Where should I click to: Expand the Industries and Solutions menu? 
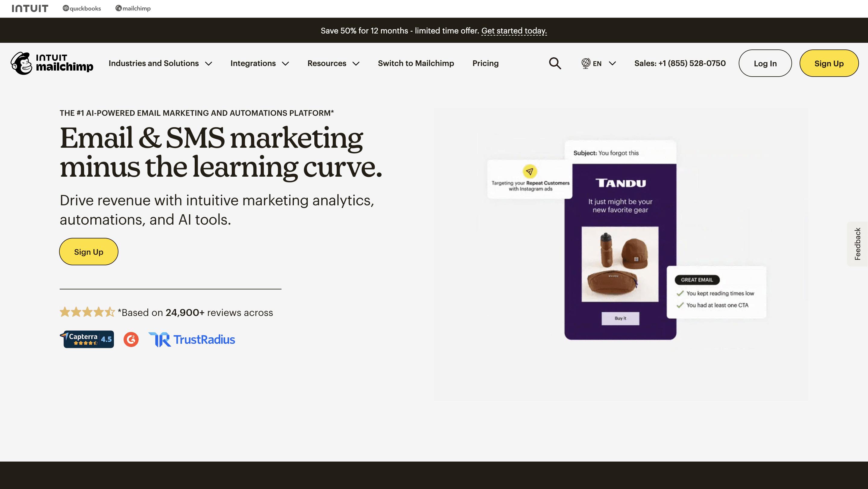[x=160, y=63]
